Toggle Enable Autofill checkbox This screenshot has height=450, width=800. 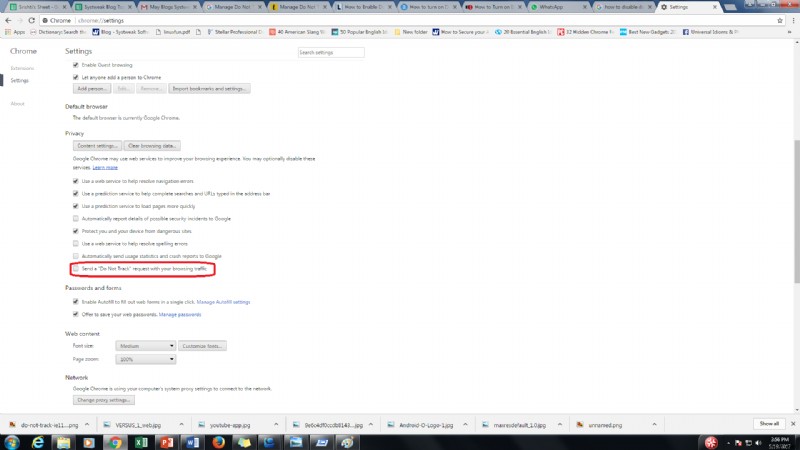(x=76, y=302)
